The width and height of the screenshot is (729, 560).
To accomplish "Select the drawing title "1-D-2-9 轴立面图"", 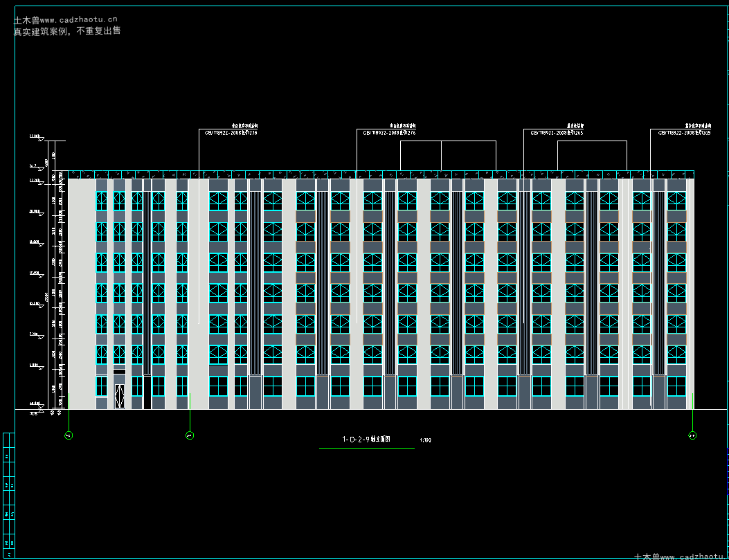I will (x=366, y=439).
